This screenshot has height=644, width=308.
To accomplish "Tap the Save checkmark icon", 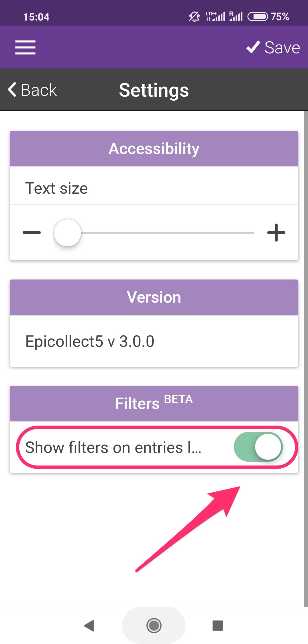I will 253,47.
